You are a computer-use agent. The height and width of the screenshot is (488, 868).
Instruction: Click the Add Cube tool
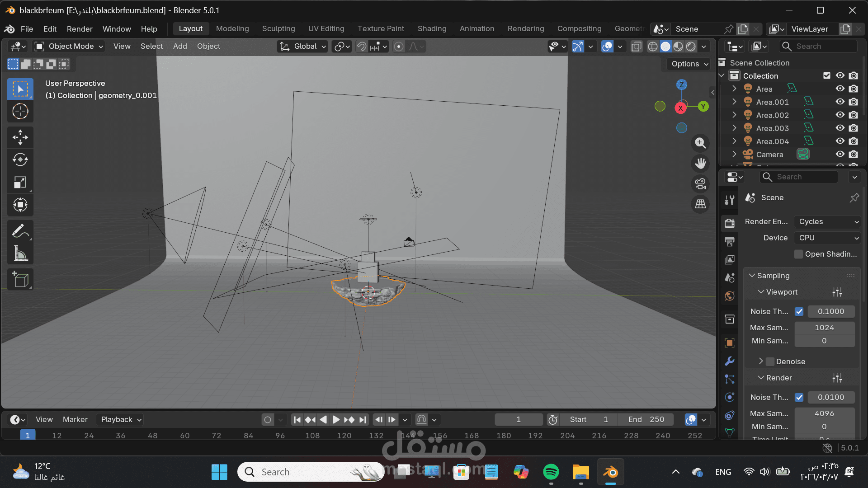tap(20, 280)
